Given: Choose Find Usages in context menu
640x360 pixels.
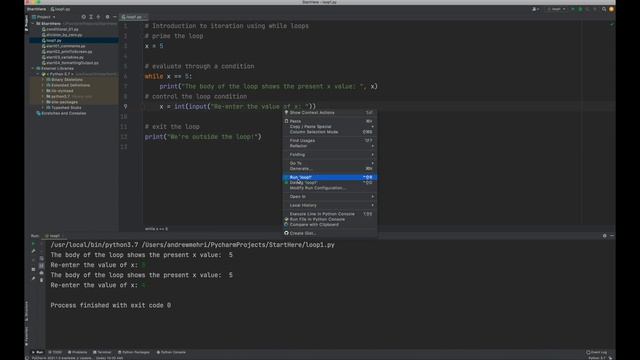Looking at the screenshot, I should tap(329, 140).
